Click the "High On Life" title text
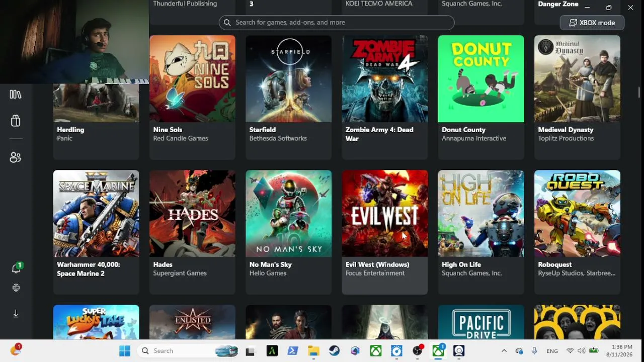 pos(461,264)
